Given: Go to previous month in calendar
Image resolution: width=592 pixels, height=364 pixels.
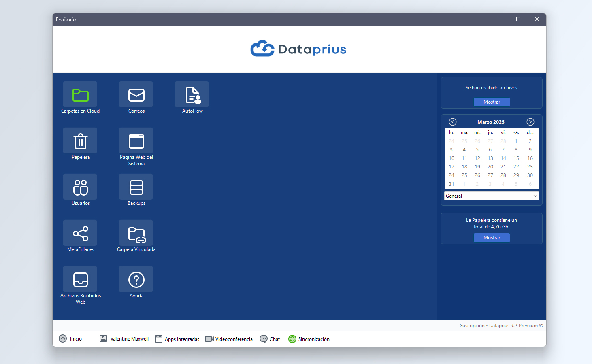Looking at the screenshot, I should (453, 122).
